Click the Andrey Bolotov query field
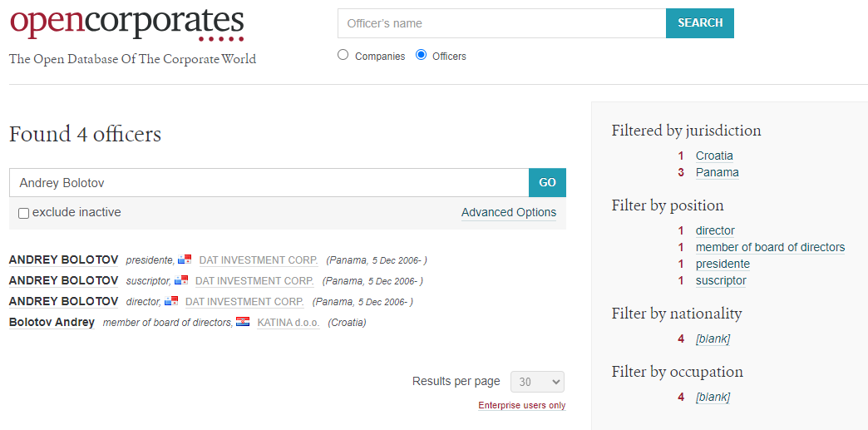Image resolution: width=868 pixels, height=430 pixels. click(x=269, y=183)
